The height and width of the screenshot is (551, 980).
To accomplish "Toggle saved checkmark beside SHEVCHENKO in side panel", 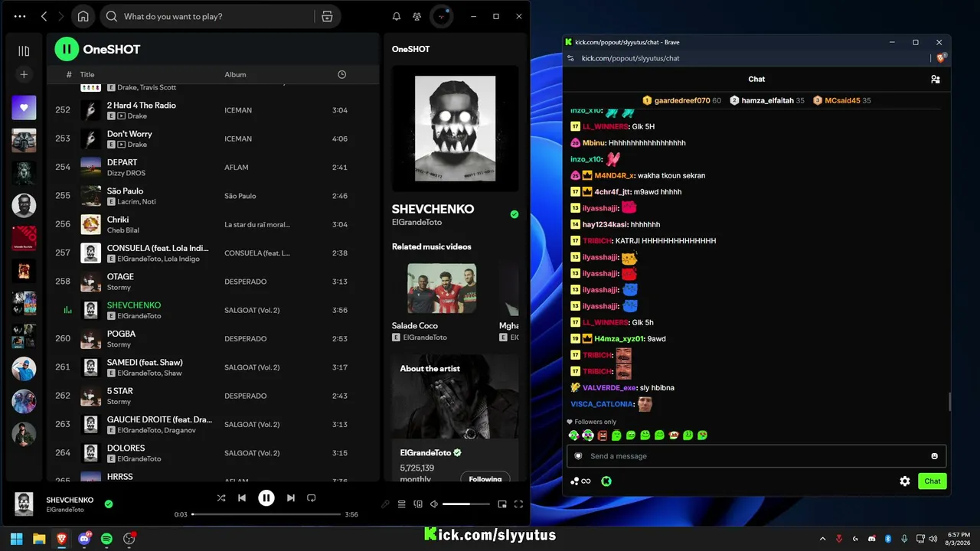I will pos(514,214).
